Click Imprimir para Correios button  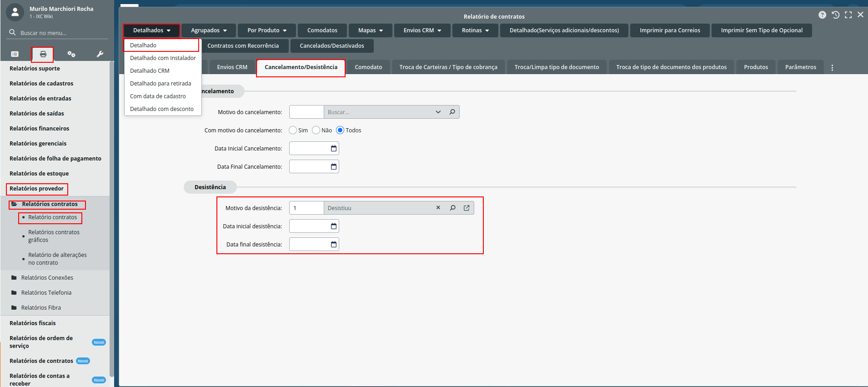coord(670,30)
